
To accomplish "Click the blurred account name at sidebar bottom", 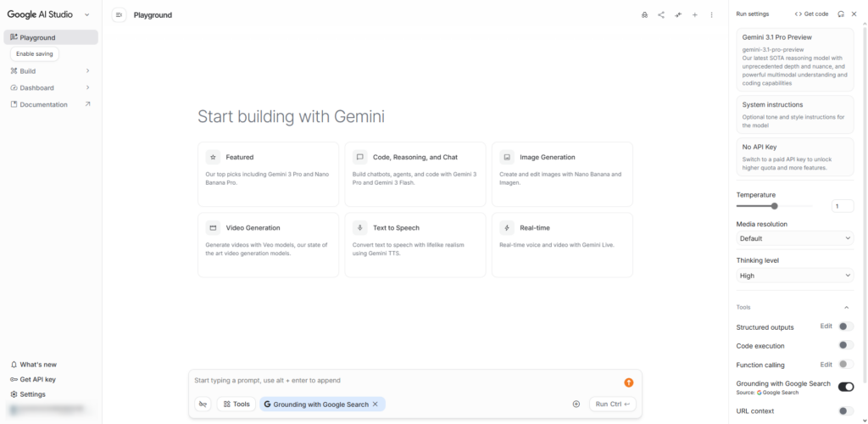I will [47, 409].
